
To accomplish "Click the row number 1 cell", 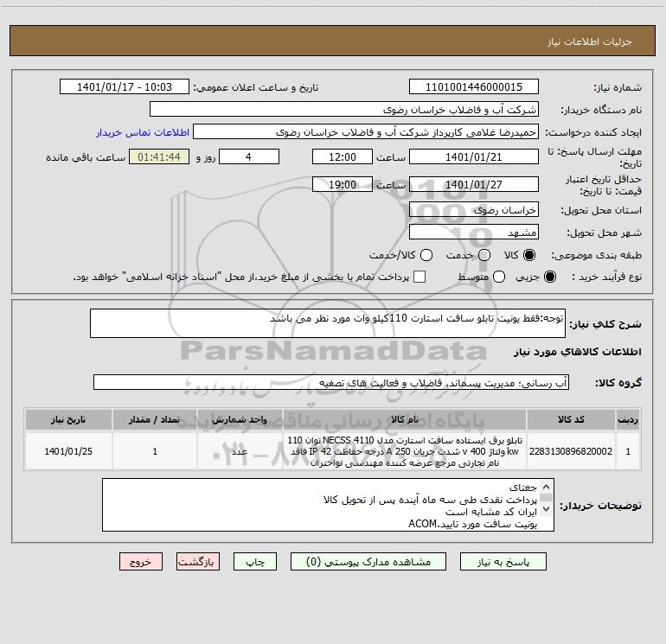I will click(x=628, y=451).
